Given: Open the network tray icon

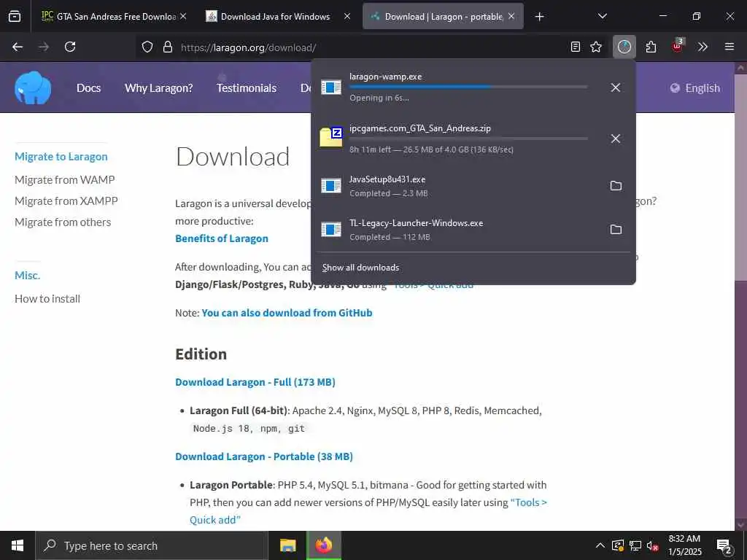Looking at the screenshot, I should (x=635, y=545).
